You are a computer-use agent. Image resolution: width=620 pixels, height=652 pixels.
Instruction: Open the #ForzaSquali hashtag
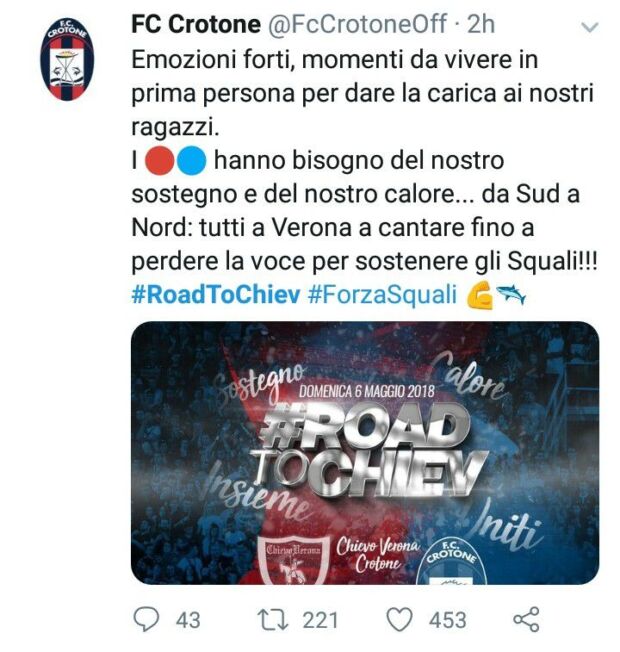tap(382, 294)
